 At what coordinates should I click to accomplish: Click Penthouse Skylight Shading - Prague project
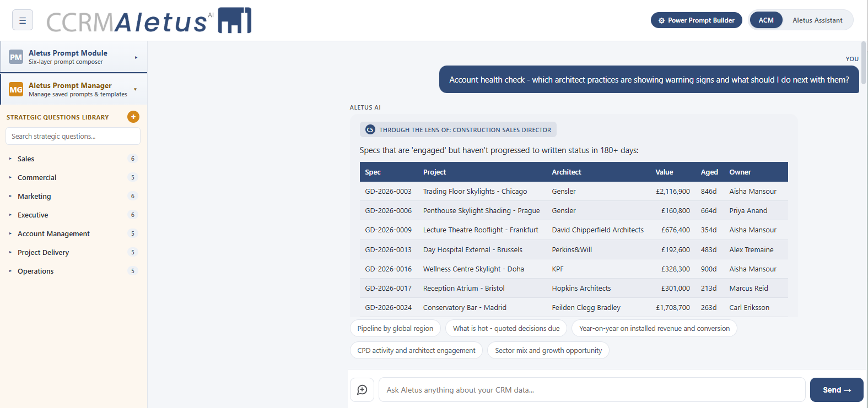482,211
